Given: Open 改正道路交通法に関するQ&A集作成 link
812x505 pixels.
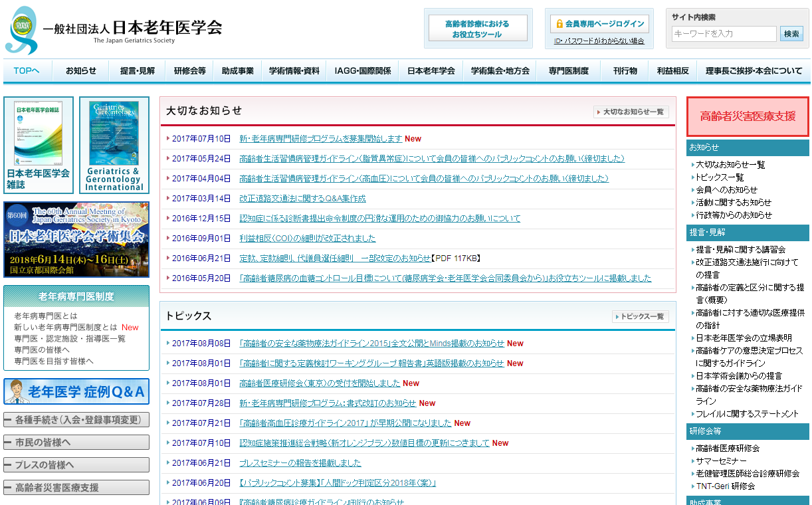Looking at the screenshot, I should coord(302,199).
